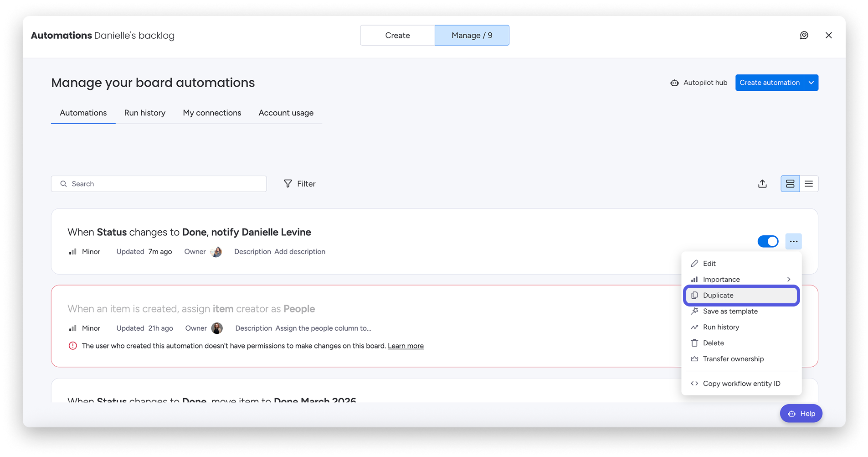868x457 pixels.
Task: Open the Learn more link
Action: coord(406,346)
